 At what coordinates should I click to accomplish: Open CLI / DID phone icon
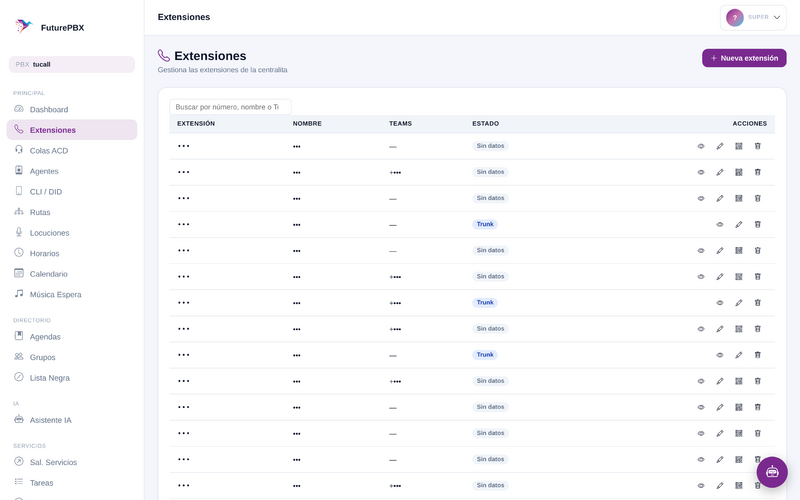pos(19,191)
